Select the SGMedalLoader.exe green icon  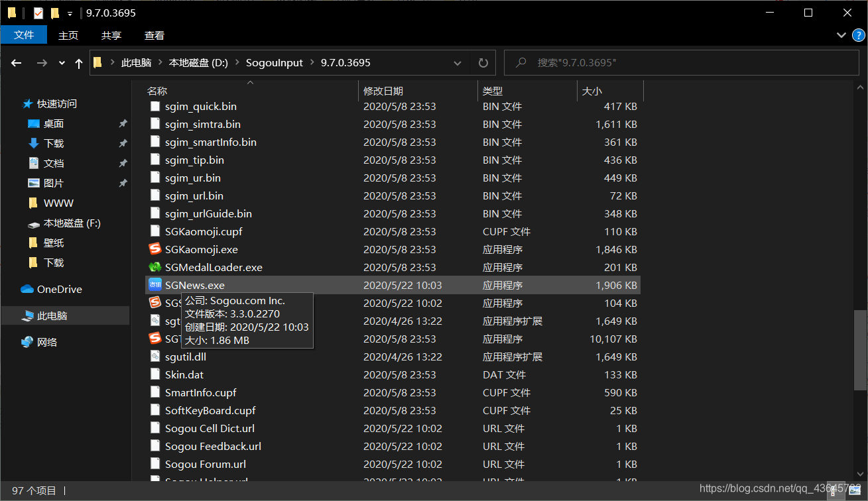(155, 267)
